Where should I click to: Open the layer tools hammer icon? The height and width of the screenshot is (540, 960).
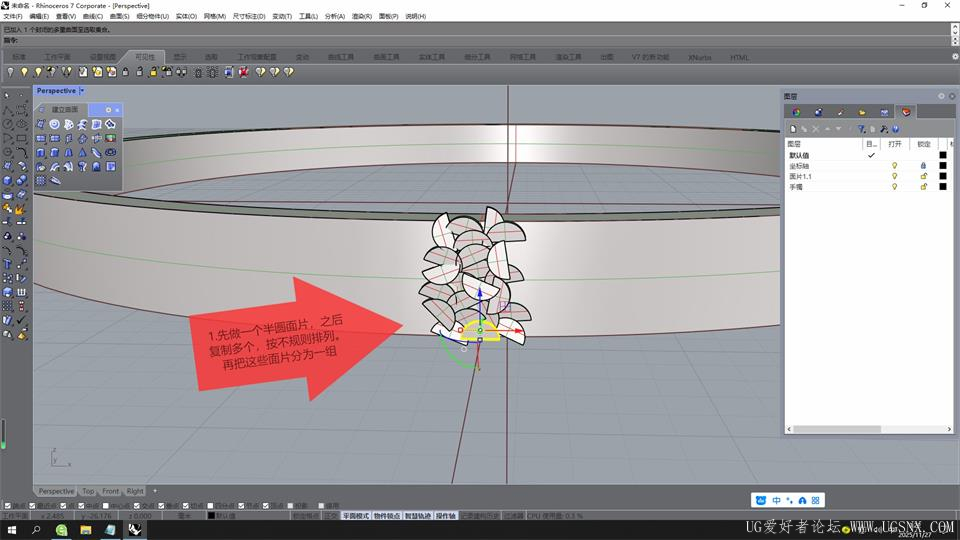884,129
